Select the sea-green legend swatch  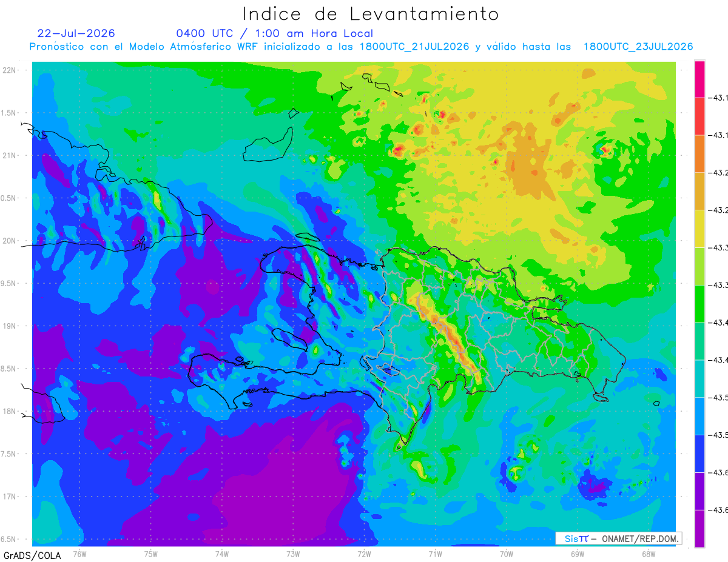[x=699, y=341]
